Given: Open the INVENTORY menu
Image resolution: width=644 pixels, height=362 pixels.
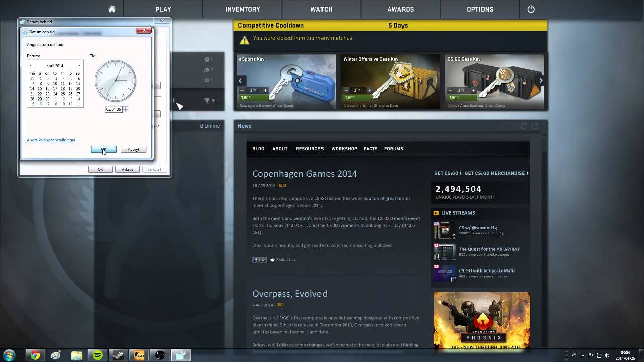Looking at the screenshot, I should (x=243, y=9).
